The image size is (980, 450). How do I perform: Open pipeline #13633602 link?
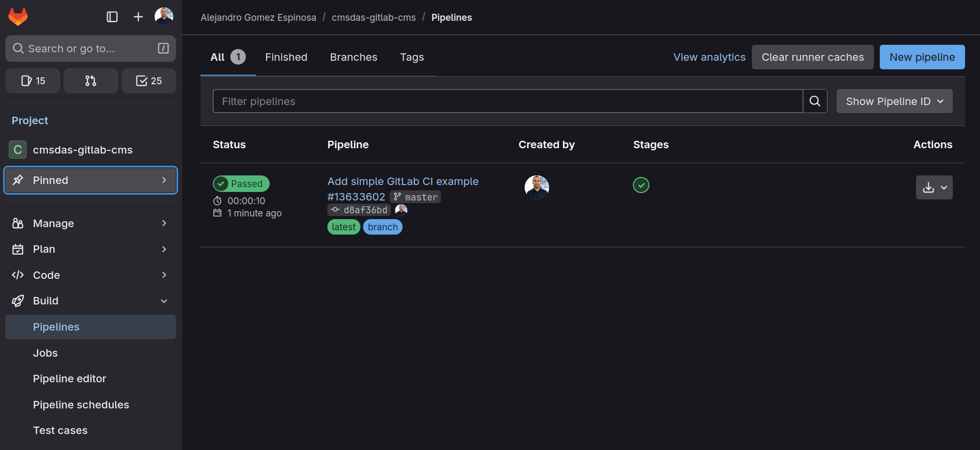pos(356,197)
